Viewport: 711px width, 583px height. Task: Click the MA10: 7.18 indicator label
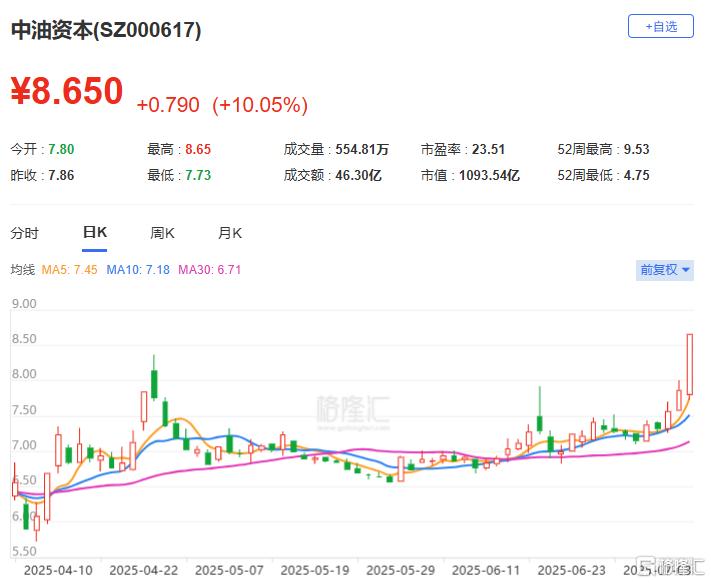coord(138,270)
